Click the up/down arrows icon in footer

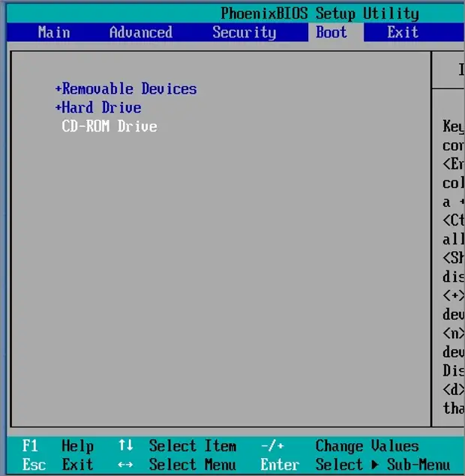pos(125,446)
